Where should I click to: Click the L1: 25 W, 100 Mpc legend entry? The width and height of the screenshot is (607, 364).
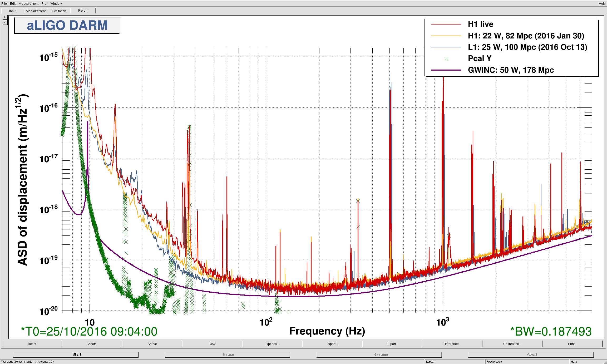[x=527, y=47]
